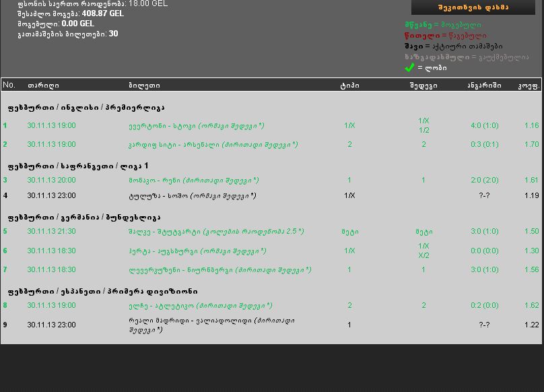This screenshot has width=544, height=392.
Task: Click the 'ბილეთი' column header
Action: click(x=144, y=86)
